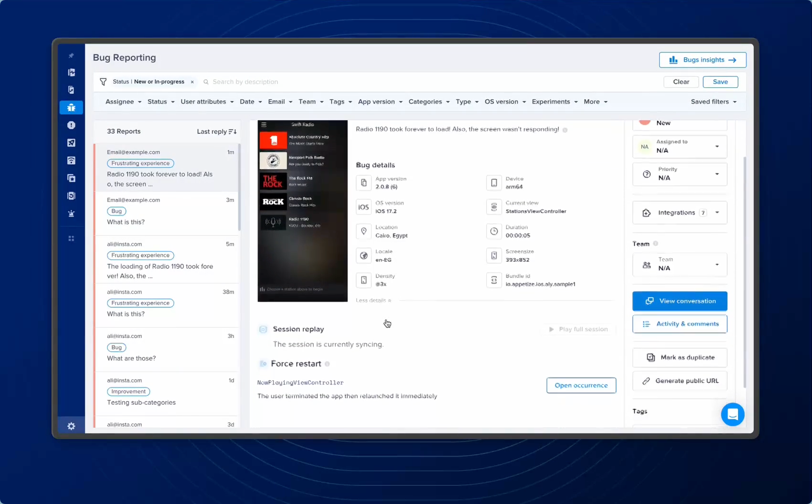Click the Open occurrence button

click(581, 385)
